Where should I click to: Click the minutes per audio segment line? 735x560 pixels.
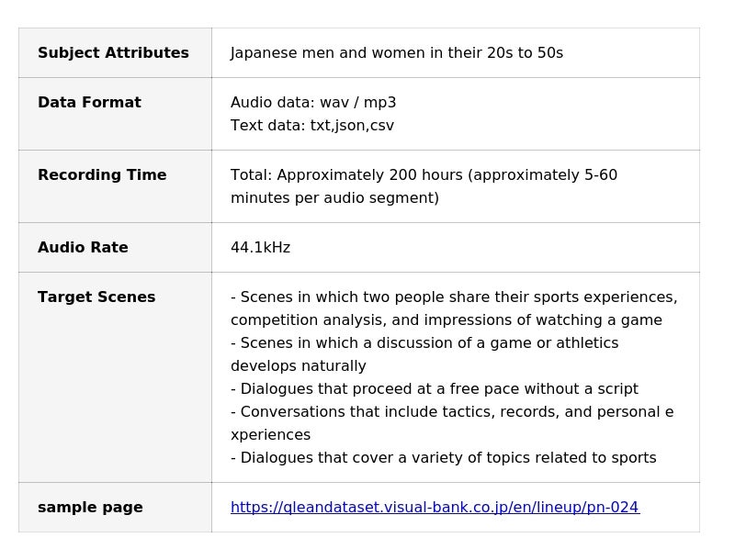334,198
